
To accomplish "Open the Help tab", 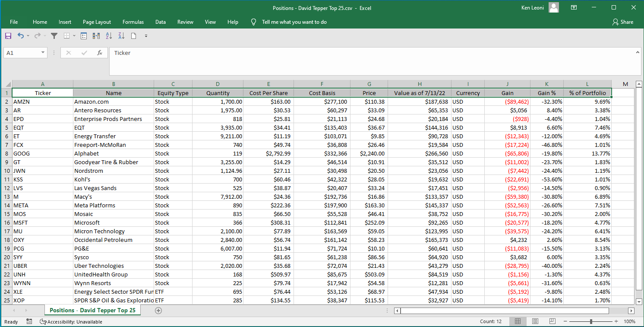I will point(233,22).
